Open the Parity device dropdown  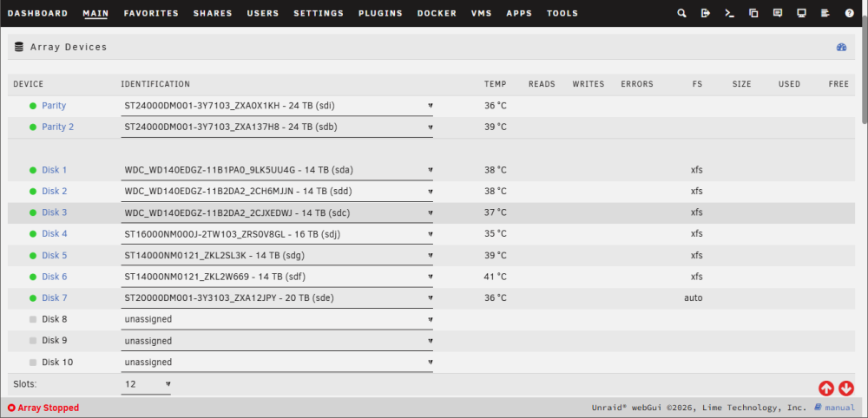click(x=277, y=106)
